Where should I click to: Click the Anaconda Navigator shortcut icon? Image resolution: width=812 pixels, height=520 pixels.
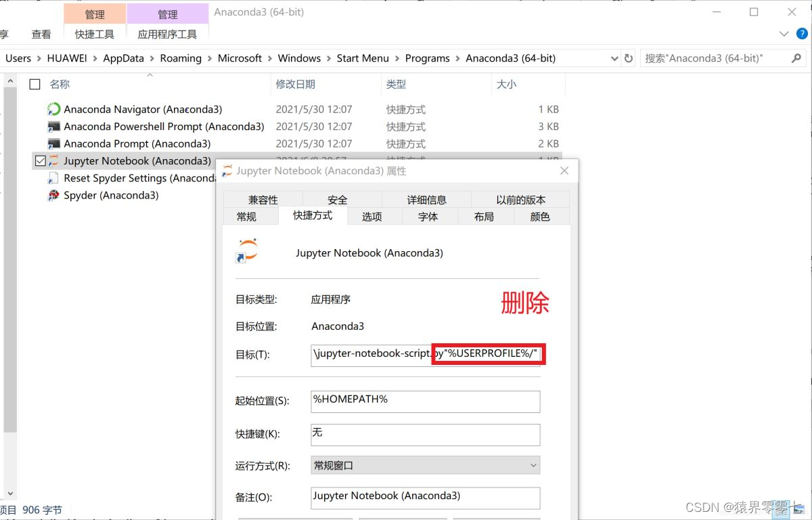53,109
